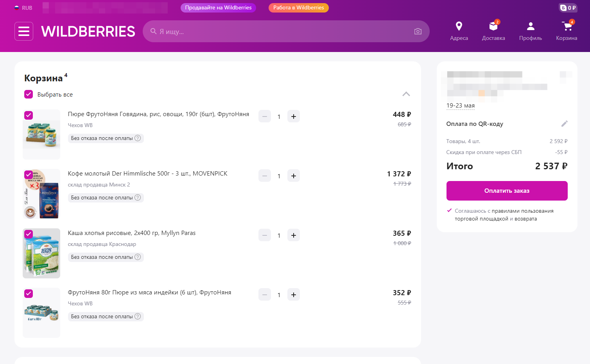Open Кофе молотый Der Himmlische title

coord(147,174)
